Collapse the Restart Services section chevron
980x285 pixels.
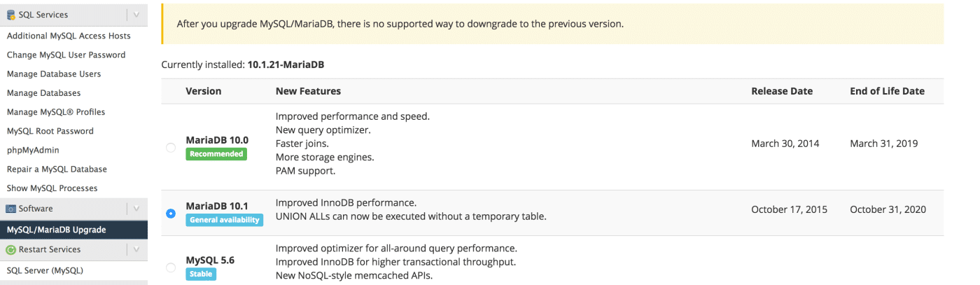136,249
